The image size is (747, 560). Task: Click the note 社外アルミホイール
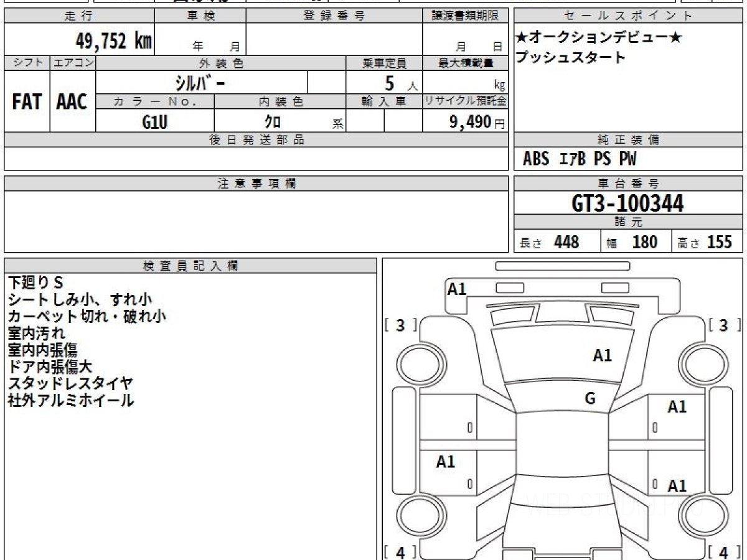[70, 400]
